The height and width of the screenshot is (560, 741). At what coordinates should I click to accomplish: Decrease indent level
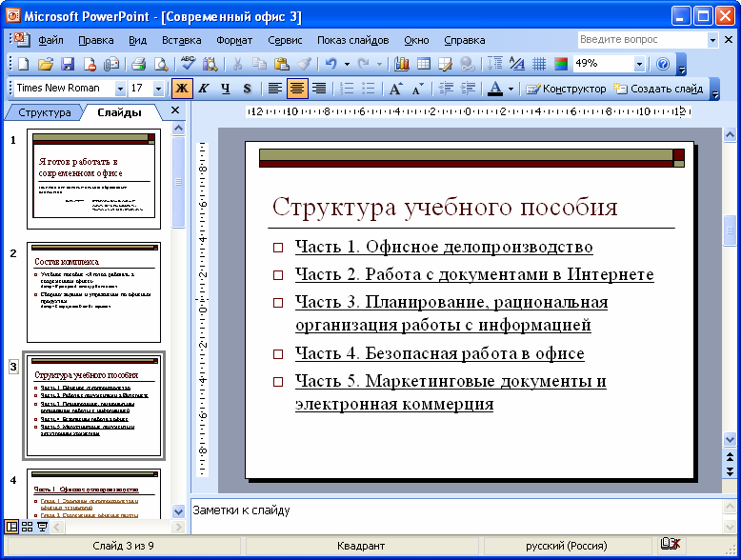click(446, 89)
